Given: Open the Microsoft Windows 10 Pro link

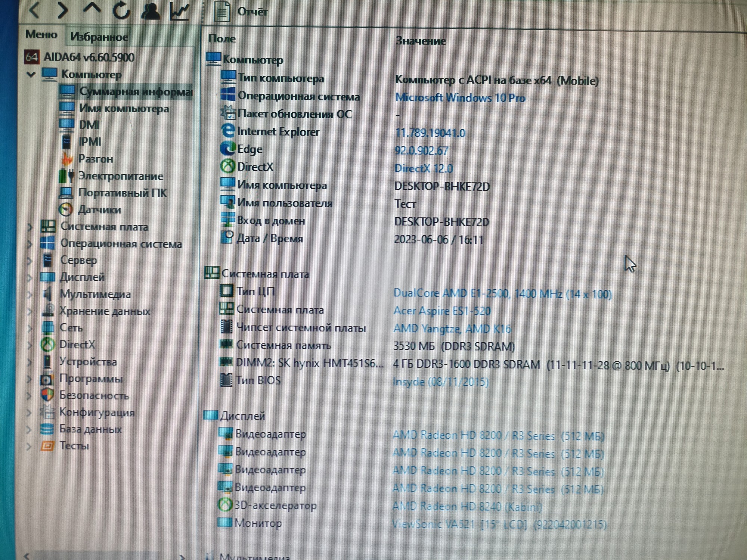Looking at the screenshot, I should point(460,98).
